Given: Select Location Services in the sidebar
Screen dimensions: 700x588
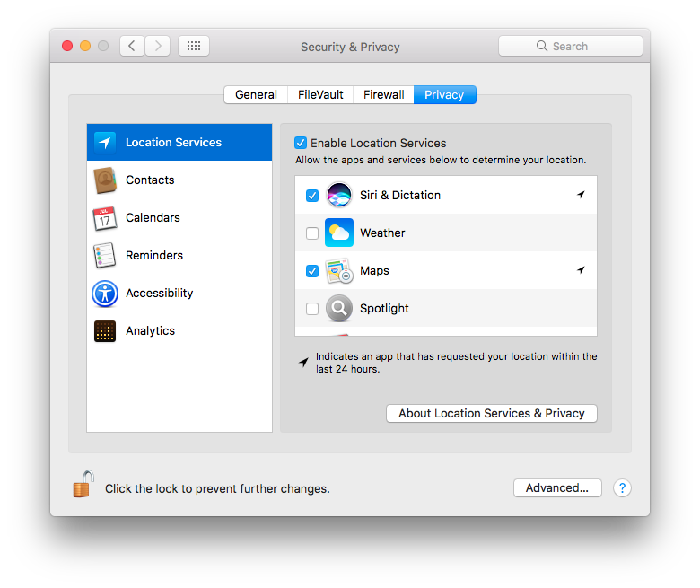Looking at the screenshot, I should [179, 143].
